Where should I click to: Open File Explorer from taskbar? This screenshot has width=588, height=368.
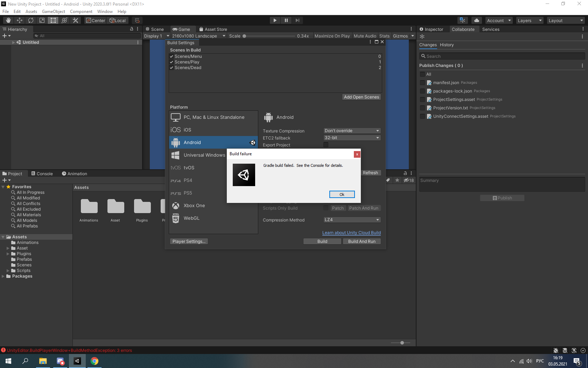[43, 361]
